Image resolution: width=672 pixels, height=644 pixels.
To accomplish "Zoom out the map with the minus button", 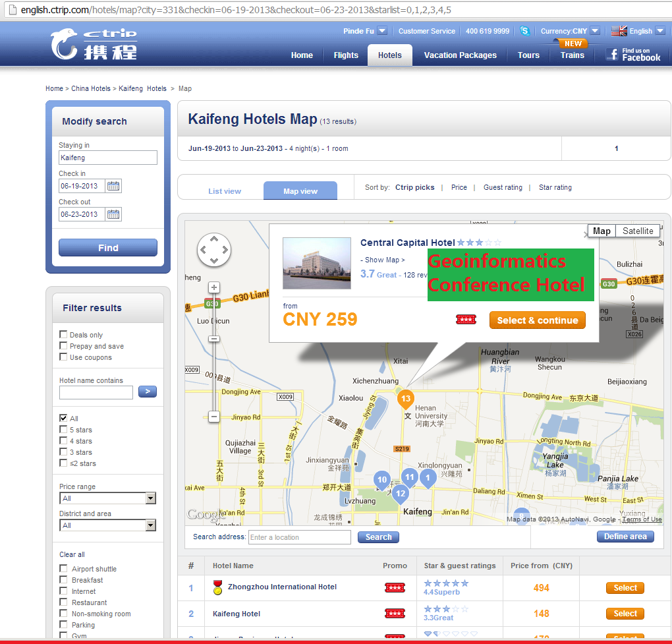I will pyautogui.click(x=214, y=417).
